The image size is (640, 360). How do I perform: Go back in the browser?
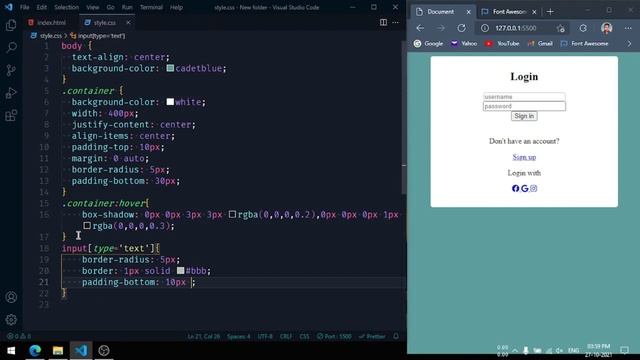420,28
